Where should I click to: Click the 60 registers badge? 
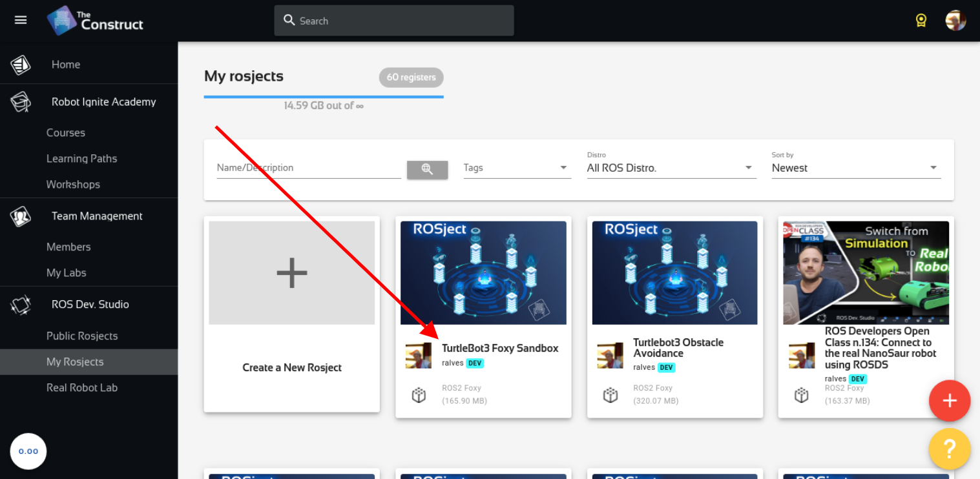coord(411,77)
